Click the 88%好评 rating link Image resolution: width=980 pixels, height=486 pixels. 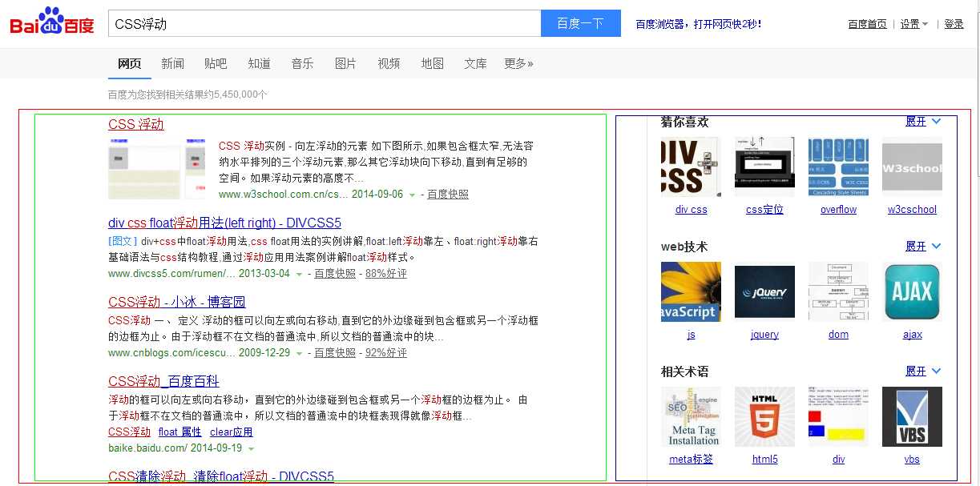tap(386, 274)
